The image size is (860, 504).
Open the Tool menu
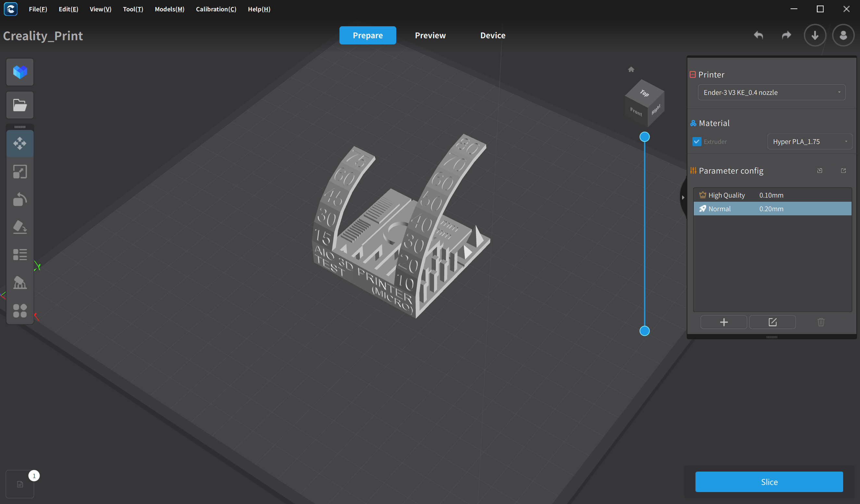[x=133, y=9]
